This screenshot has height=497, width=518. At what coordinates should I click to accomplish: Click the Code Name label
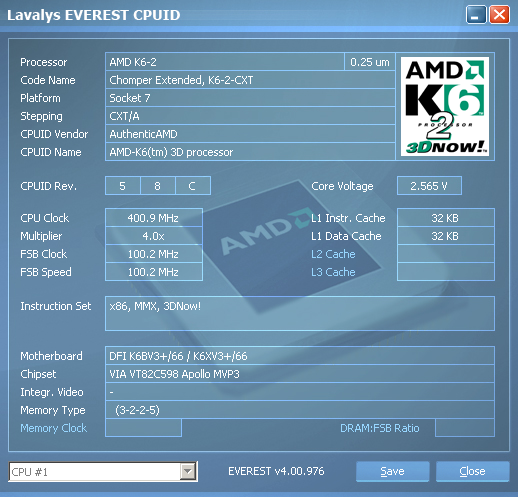(x=48, y=80)
